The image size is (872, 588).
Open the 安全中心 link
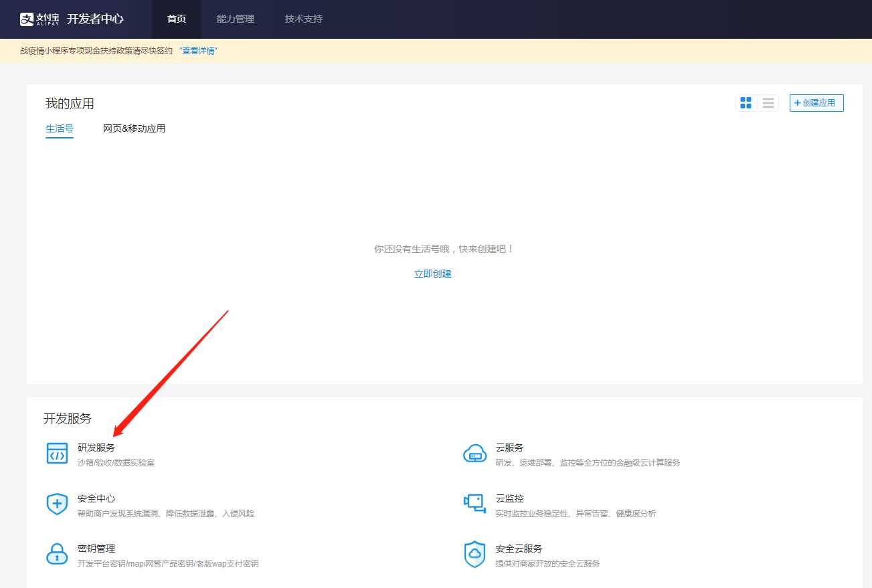point(96,498)
